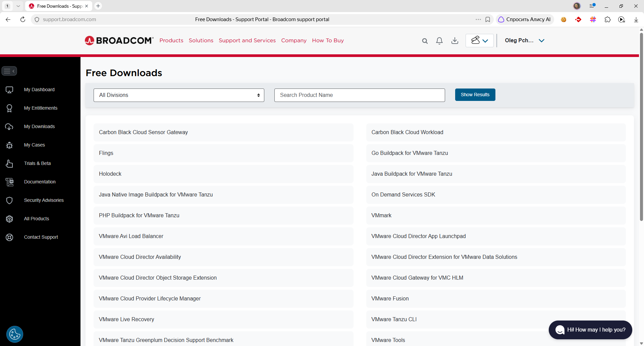Click the My Dashboard monitor icon
644x346 pixels.
pyautogui.click(x=9, y=90)
